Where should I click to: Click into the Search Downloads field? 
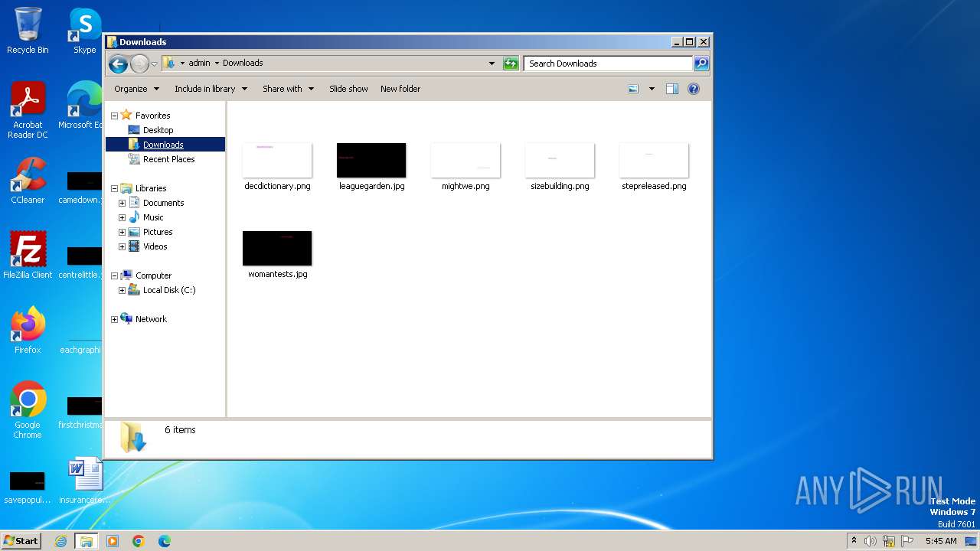(x=609, y=64)
